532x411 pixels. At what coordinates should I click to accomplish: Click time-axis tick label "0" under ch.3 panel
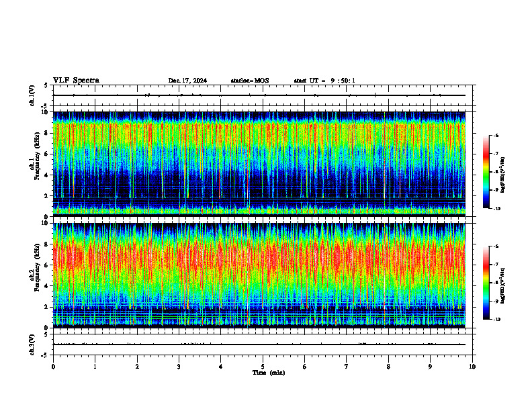click(x=53, y=367)
